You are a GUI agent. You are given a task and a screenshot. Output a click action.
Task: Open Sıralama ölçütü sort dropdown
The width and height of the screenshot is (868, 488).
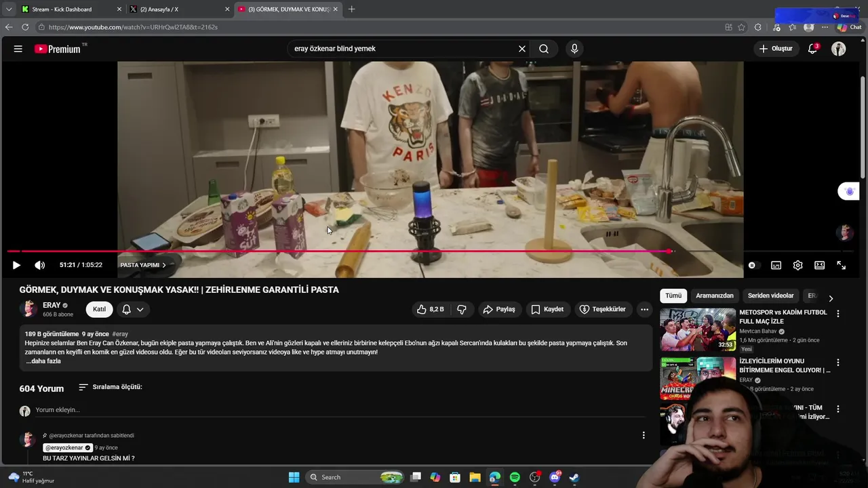111,387
